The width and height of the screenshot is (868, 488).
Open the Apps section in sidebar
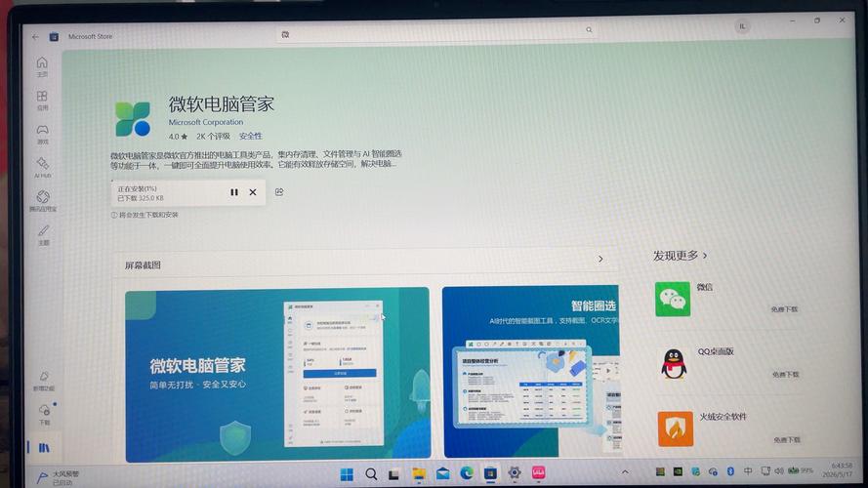pos(42,101)
